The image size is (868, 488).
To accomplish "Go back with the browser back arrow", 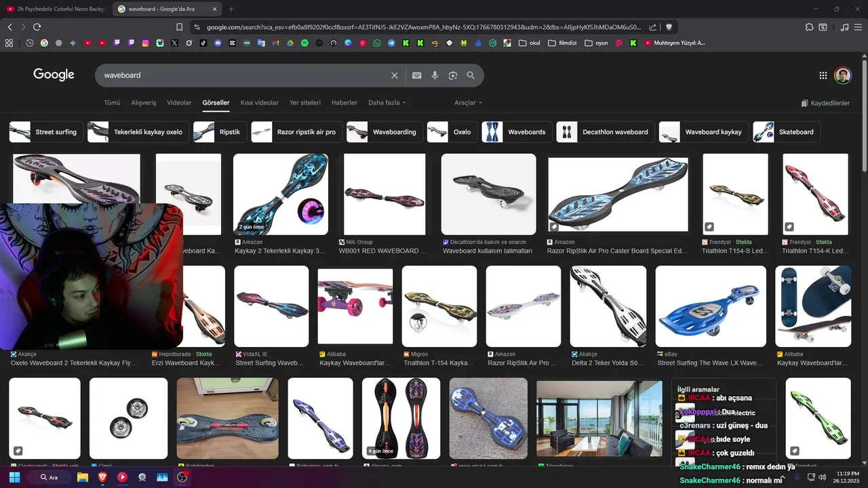I will [x=9, y=27].
